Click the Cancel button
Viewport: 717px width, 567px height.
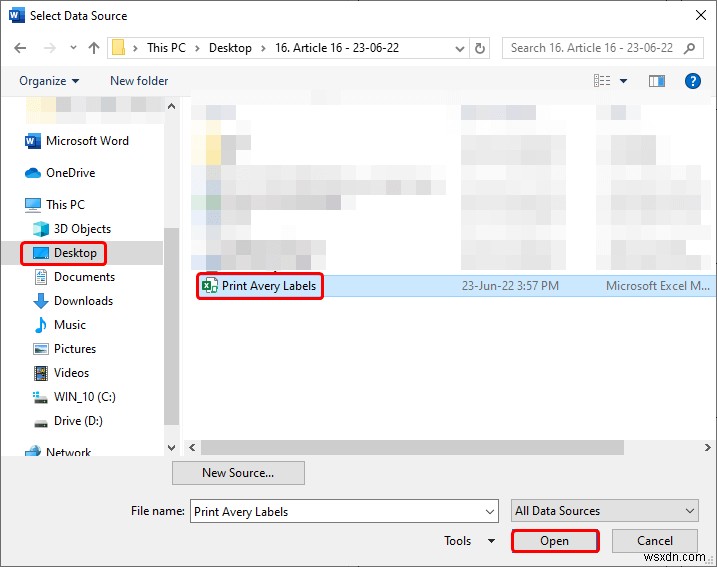point(655,541)
